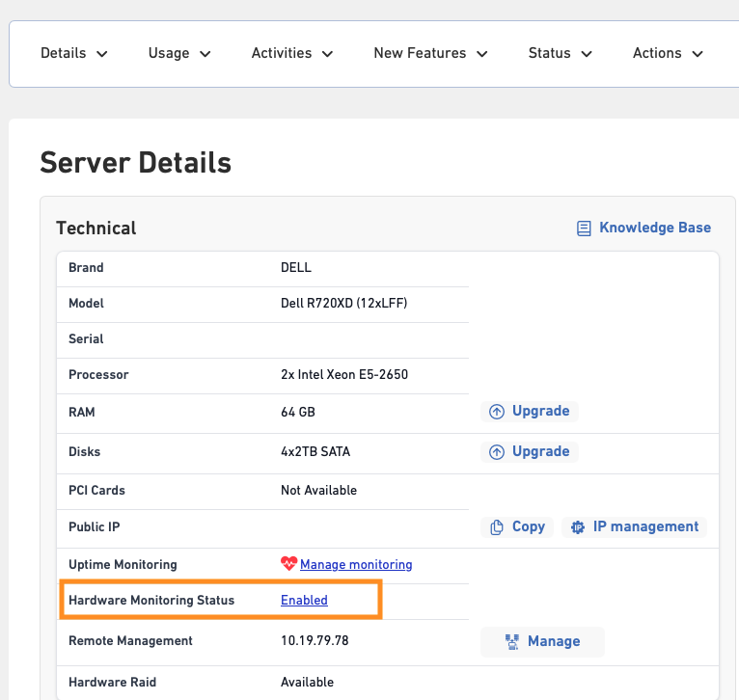Click the Disks upgrade arrow icon
Viewport: 739px width, 700px height.
(x=496, y=452)
